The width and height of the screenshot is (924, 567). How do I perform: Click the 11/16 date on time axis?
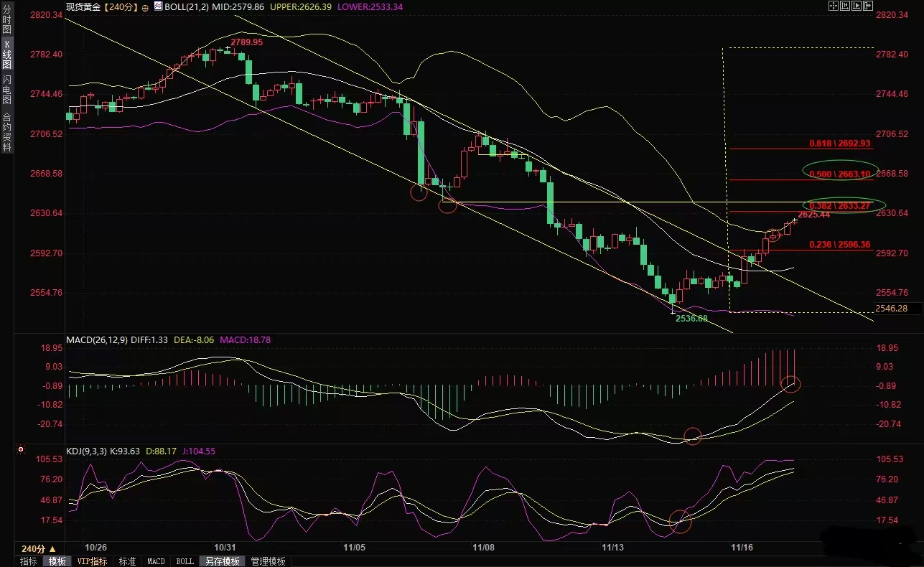coord(742,548)
